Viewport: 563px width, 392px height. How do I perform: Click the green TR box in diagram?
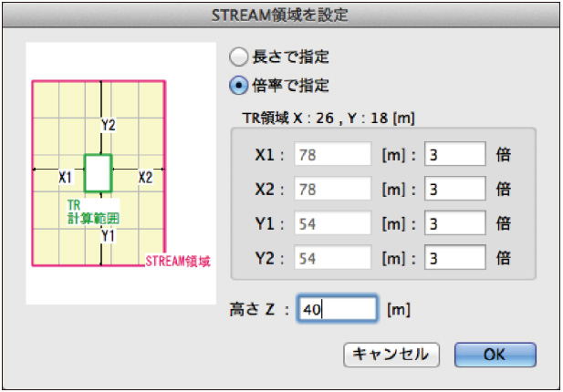point(97,173)
